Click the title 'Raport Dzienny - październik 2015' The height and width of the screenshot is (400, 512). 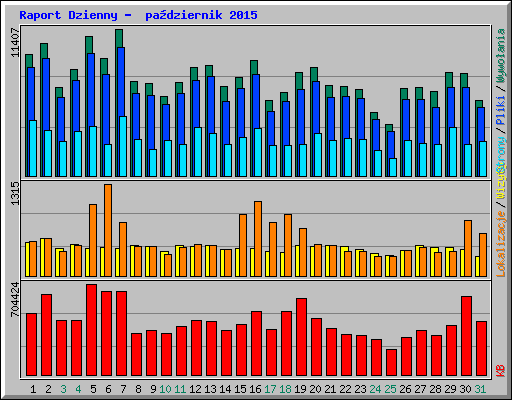138,15
